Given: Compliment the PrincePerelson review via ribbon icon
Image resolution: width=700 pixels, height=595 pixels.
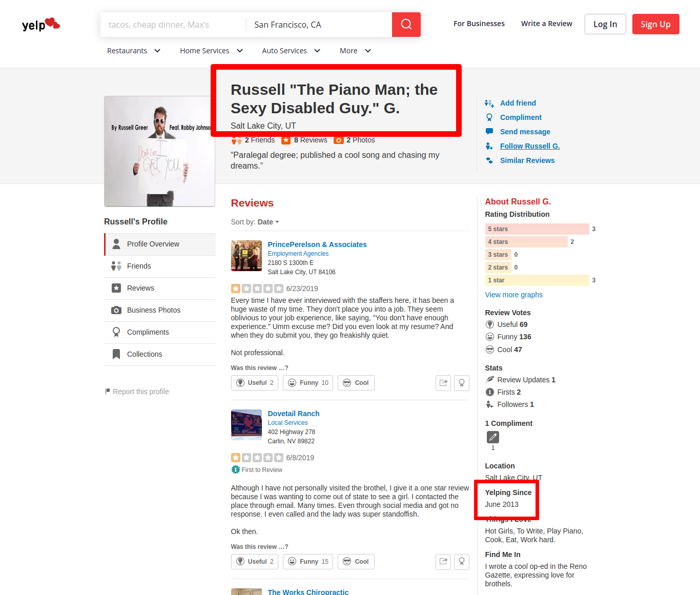Looking at the screenshot, I should (x=462, y=383).
